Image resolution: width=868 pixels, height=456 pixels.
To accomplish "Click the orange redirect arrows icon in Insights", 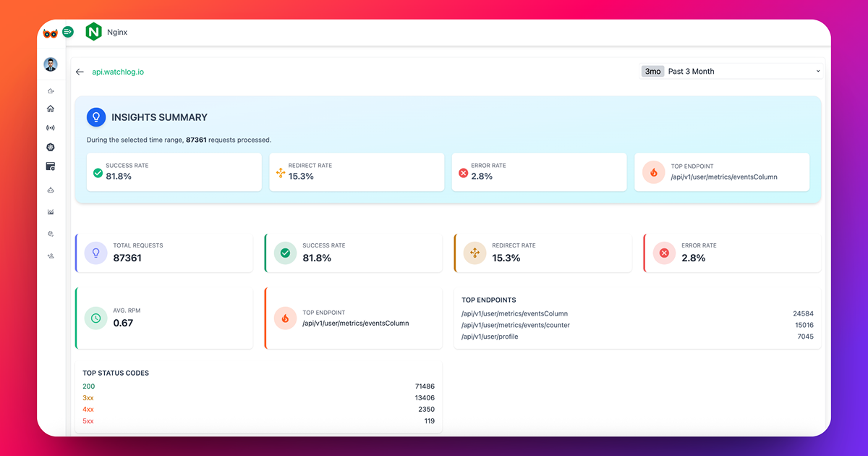I will click(281, 173).
